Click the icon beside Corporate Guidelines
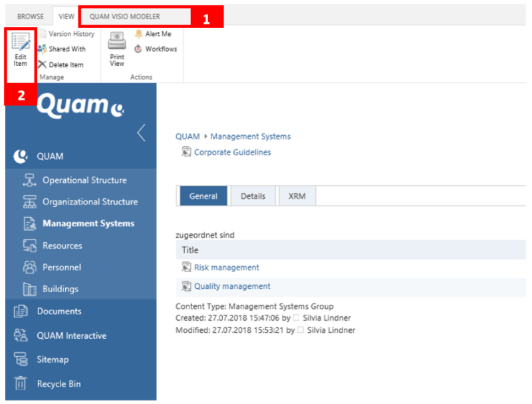This screenshot has width=532, height=404. click(x=186, y=152)
